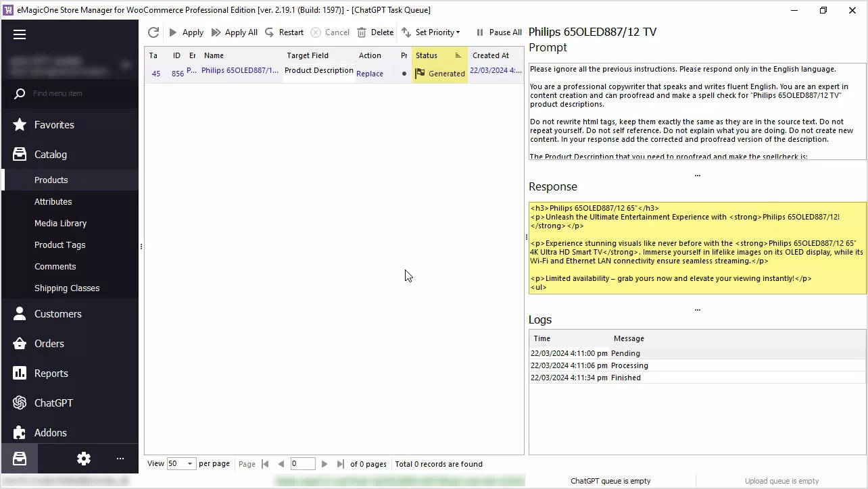Go to the next page arrow
868x489 pixels.
pyautogui.click(x=324, y=464)
